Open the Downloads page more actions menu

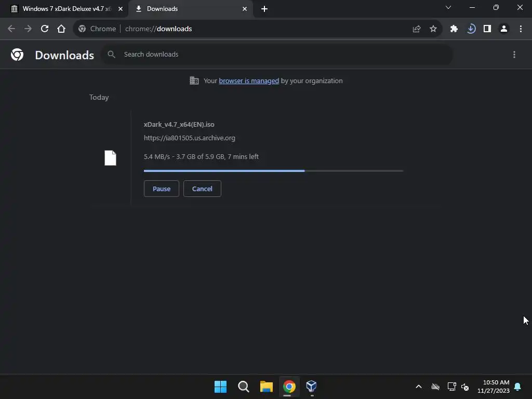(514, 55)
